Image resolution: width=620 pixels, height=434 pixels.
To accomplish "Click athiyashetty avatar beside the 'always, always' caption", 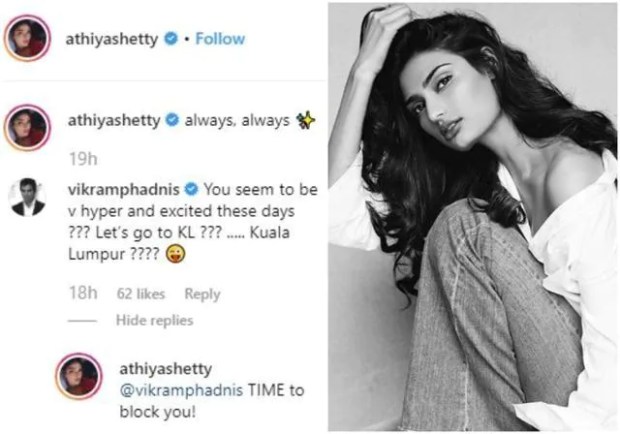I will click(x=27, y=128).
